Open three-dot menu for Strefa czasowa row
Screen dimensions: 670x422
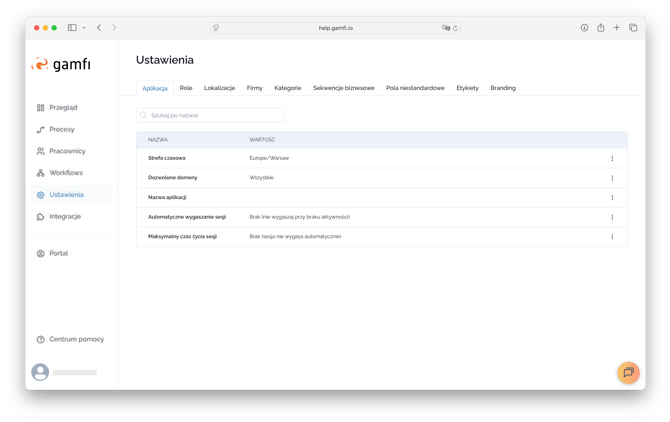(x=612, y=158)
